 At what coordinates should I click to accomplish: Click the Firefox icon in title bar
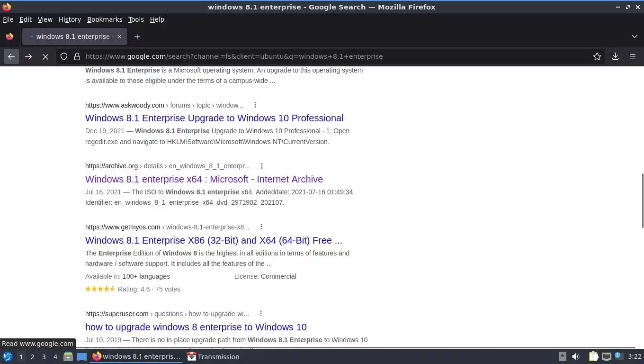[7, 7]
